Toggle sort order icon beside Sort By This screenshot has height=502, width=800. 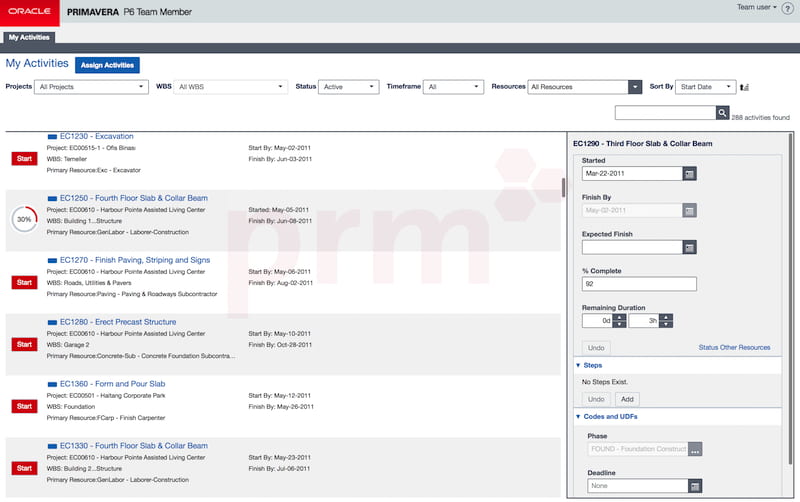[745, 88]
